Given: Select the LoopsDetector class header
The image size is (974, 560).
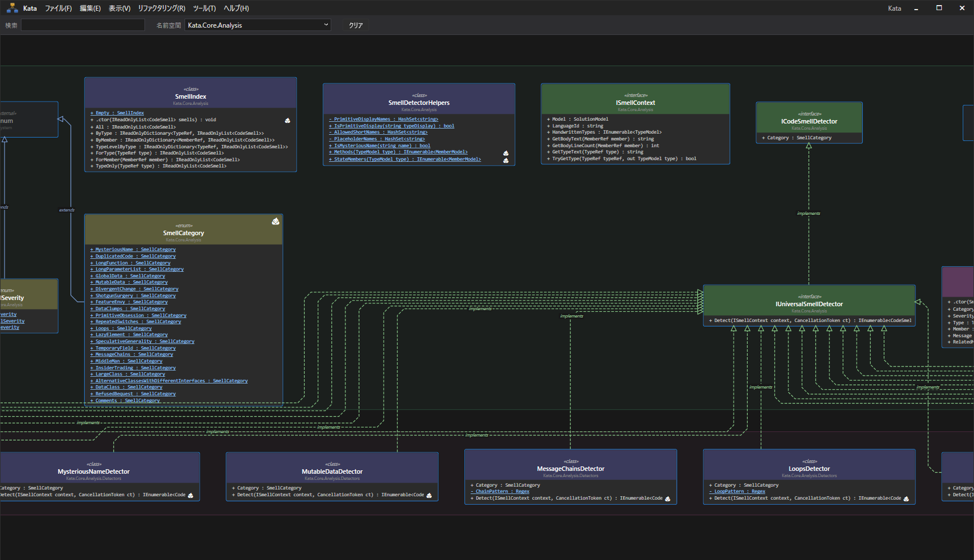Looking at the screenshot, I should point(809,465).
